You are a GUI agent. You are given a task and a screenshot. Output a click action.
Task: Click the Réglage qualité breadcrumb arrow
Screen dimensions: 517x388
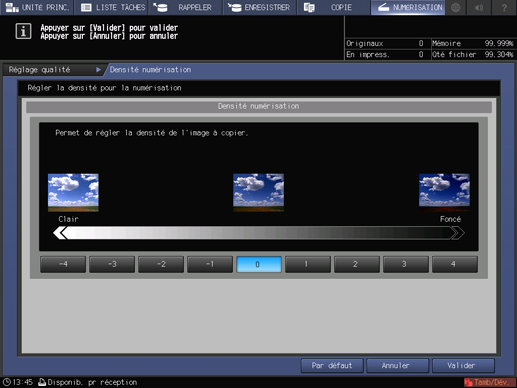98,70
